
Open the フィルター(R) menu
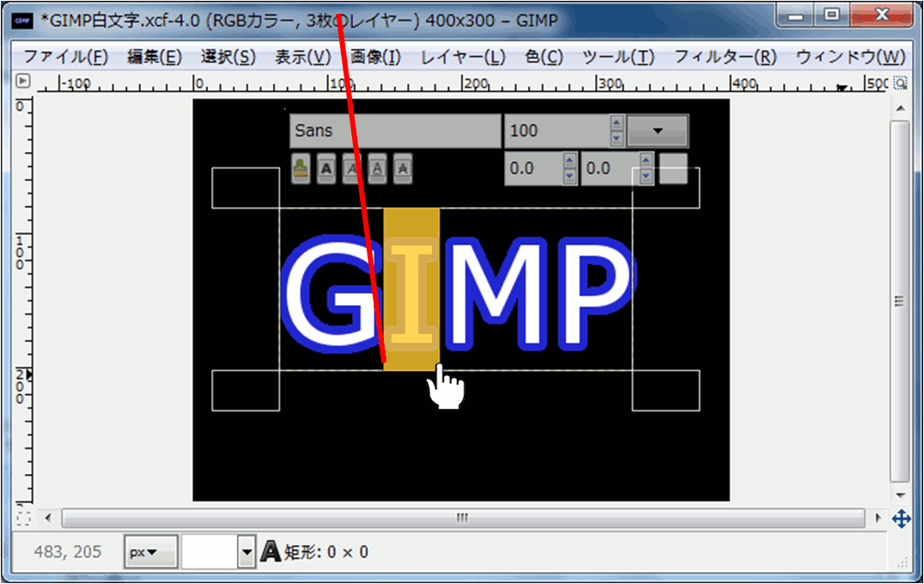pos(725,58)
